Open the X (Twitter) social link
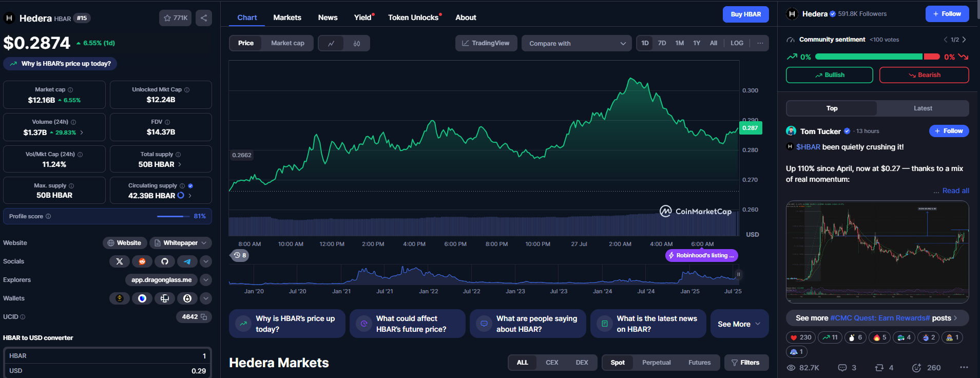Screen dimensions: 980x378 [x=120, y=261]
